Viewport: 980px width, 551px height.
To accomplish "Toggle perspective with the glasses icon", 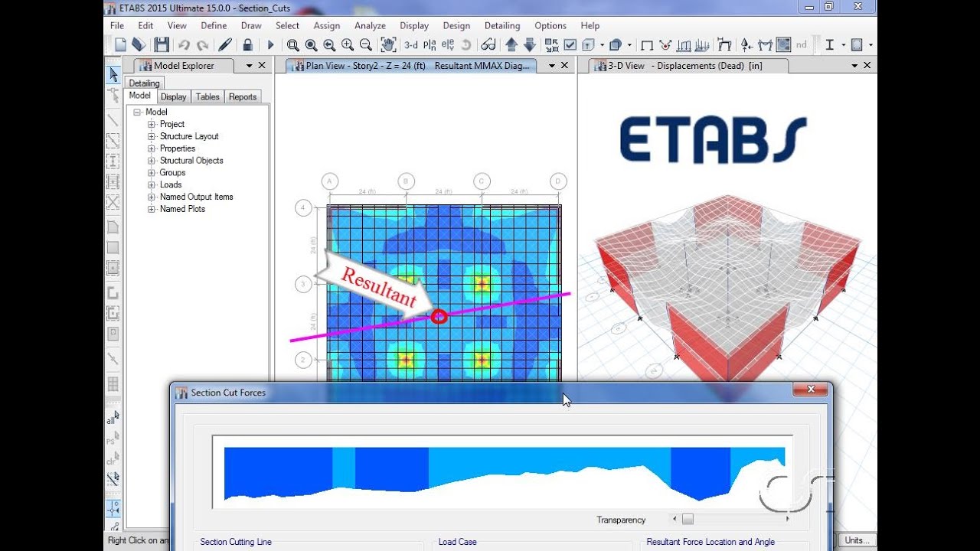I will click(x=488, y=45).
